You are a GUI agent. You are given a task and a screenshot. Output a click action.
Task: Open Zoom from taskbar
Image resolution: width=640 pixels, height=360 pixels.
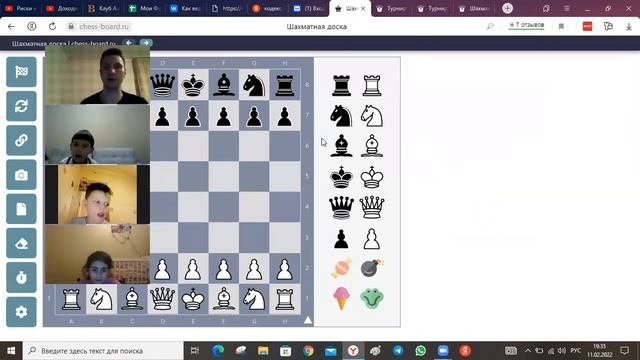(443, 351)
